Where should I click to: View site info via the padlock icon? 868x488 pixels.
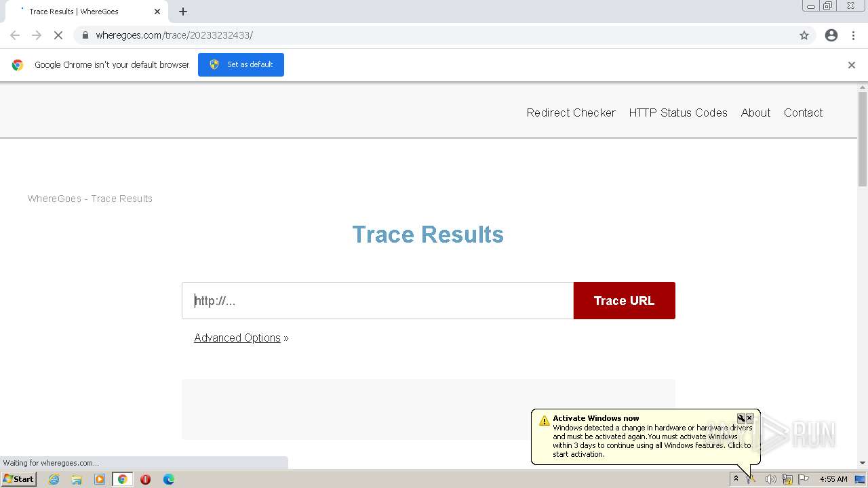(85, 35)
